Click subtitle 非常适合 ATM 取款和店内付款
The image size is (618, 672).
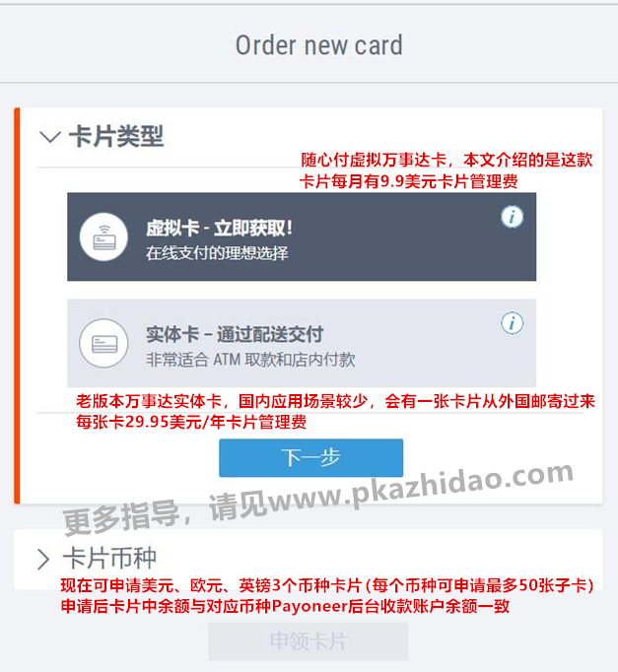(250, 360)
